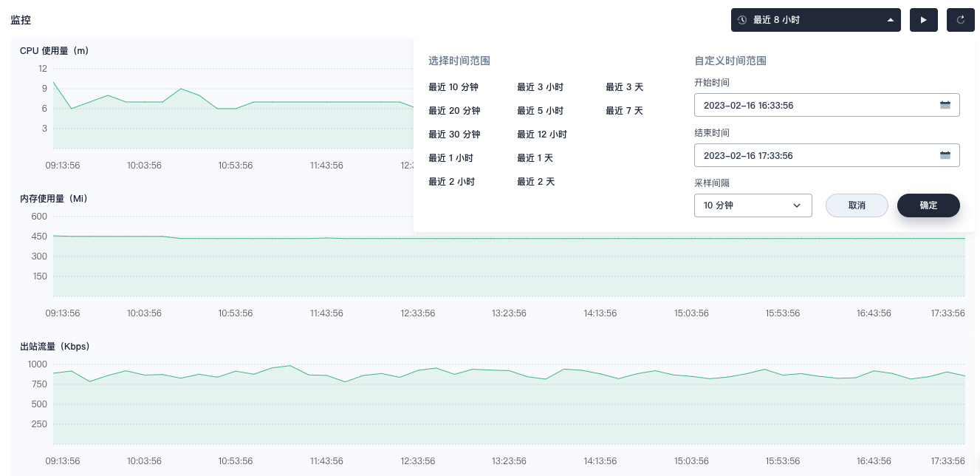The height and width of the screenshot is (476, 980).
Task: Select 最近 3 天 time range
Action: pyautogui.click(x=624, y=87)
